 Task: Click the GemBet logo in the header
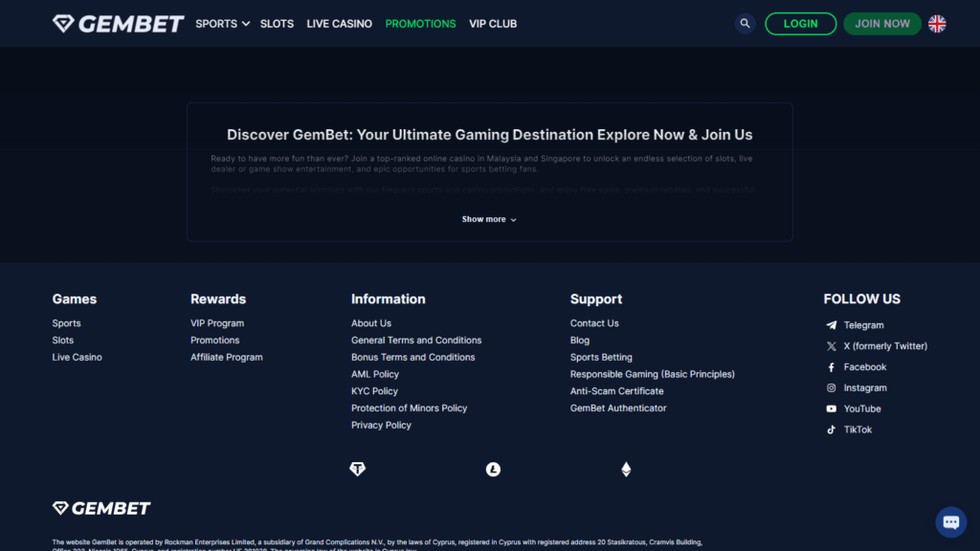point(118,24)
